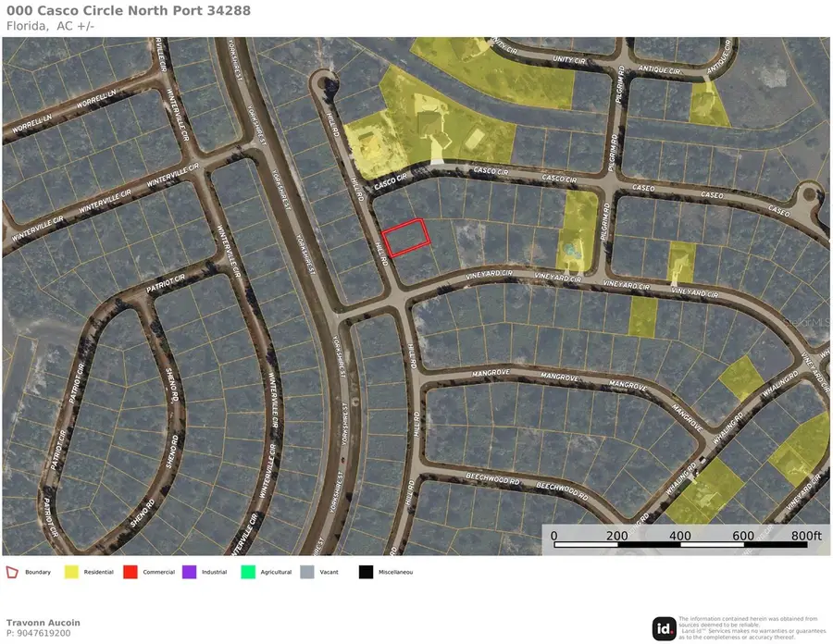Viewport: 833px width, 644px height.
Task: Click the red Boundary polygon legend icon
Action: coord(12,572)
